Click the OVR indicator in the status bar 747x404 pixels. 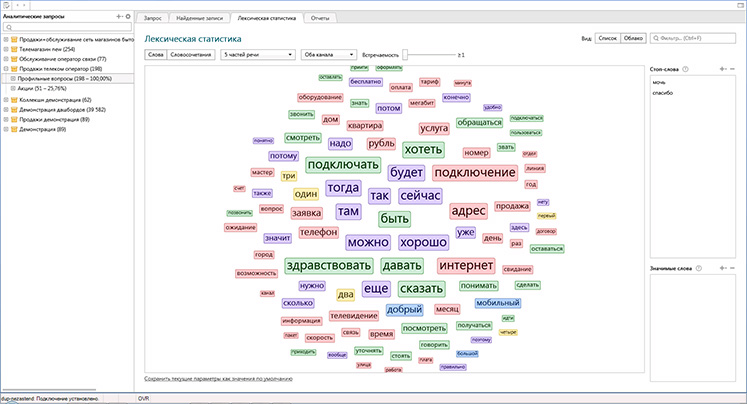(143, 398)
